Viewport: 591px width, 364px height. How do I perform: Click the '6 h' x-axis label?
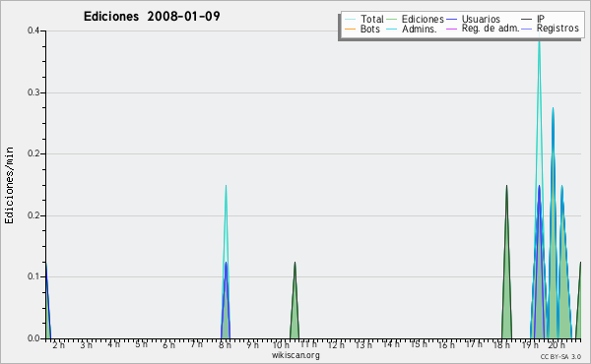[168, 345]
